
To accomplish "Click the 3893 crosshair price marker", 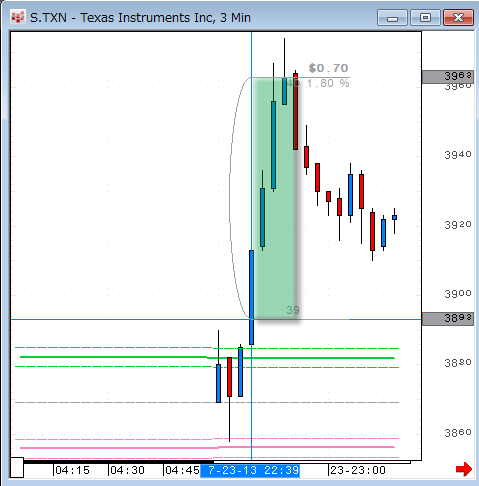I will point(448,319).
